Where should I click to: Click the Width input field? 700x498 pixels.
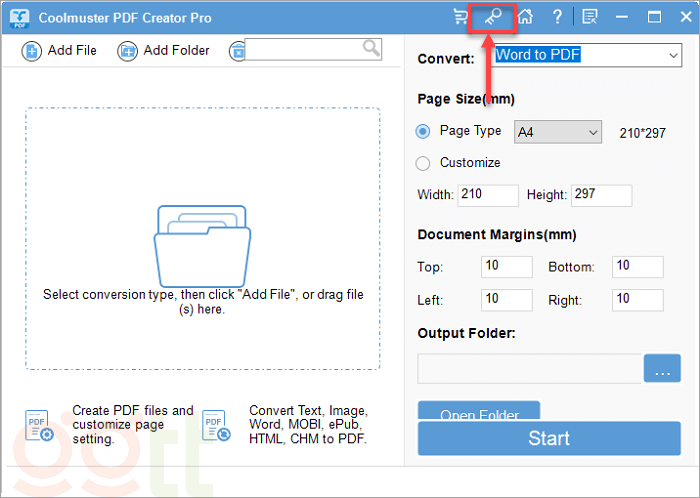point(488,195)
